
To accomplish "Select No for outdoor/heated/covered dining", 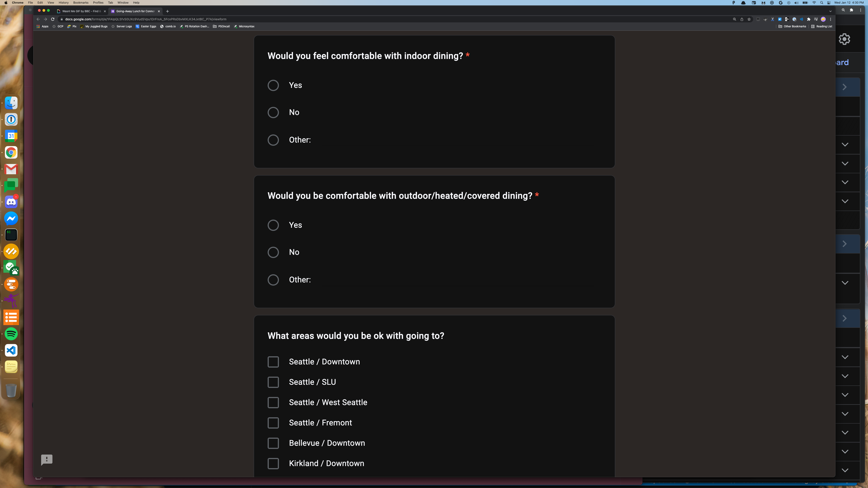I will [x=273, y=252].
